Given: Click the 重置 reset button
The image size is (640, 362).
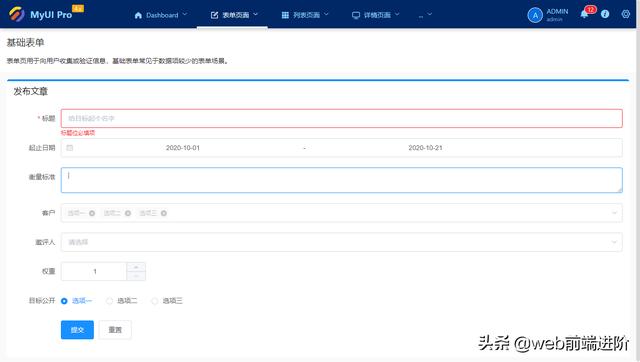Looking at the screenshot, I should click(x=115, y=330).
